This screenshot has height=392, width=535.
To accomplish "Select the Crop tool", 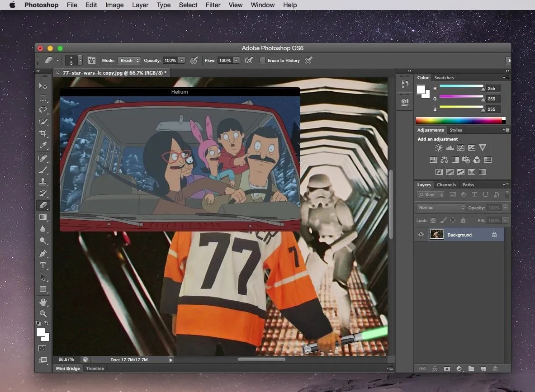I will point(43,133).
